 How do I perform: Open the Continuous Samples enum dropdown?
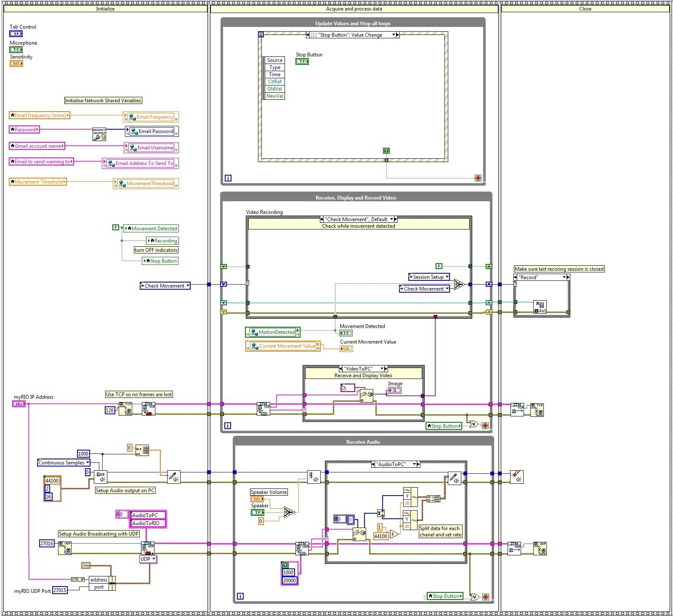pos(64,463)
